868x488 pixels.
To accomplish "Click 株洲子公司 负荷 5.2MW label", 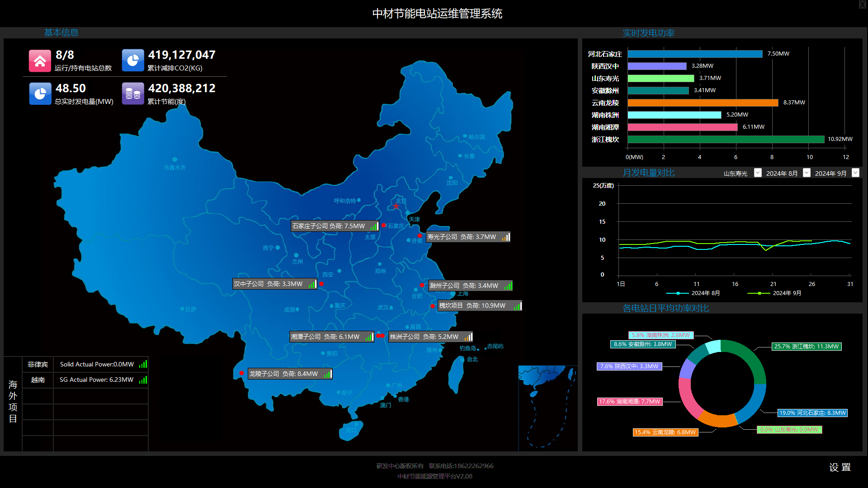I will tap(430, 337).
